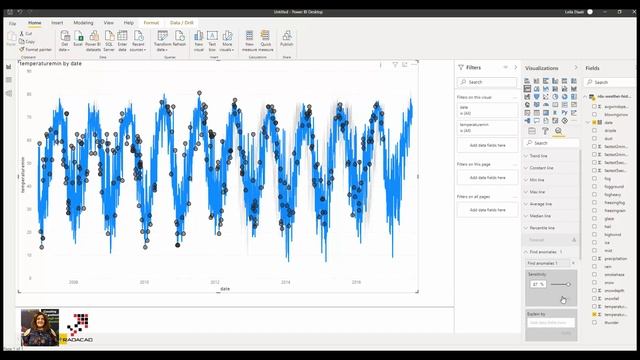
Task: Click the Sensitivity slider handle
Action: tap(568, 284)
